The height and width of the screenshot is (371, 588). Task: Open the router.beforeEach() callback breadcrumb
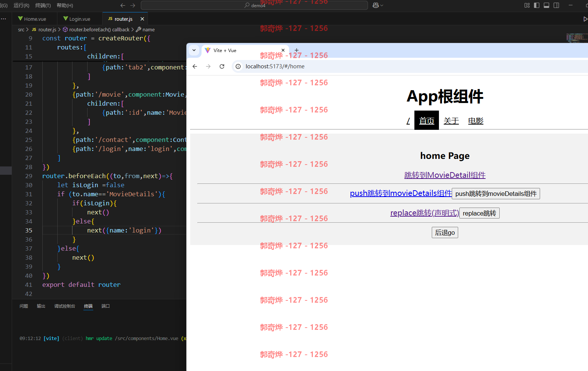point(99,29)
